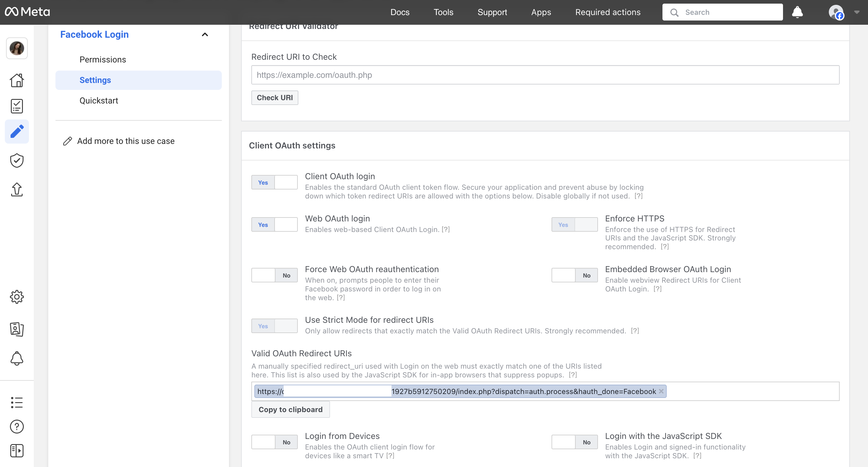This screenshot has width=868, height=467.
Task: Select the redirect URI chip text
Action: coord(457,392)
